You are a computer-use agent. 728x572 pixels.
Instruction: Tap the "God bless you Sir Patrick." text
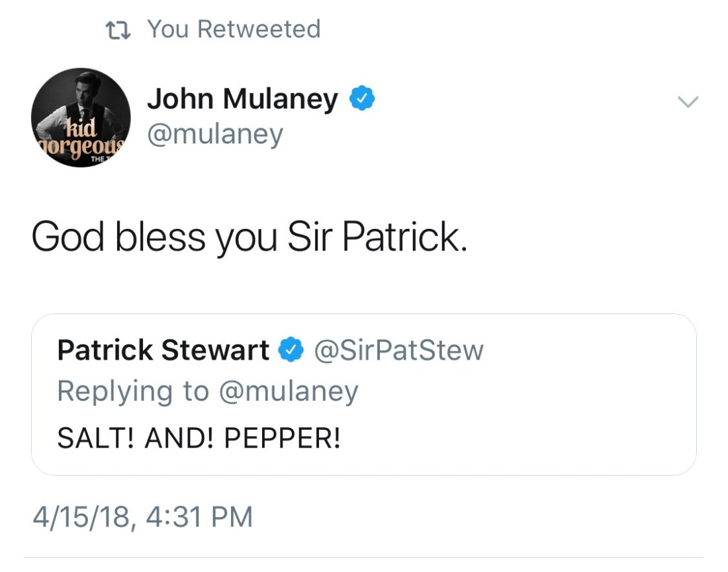pyautogui.click(x=250, y=238)
